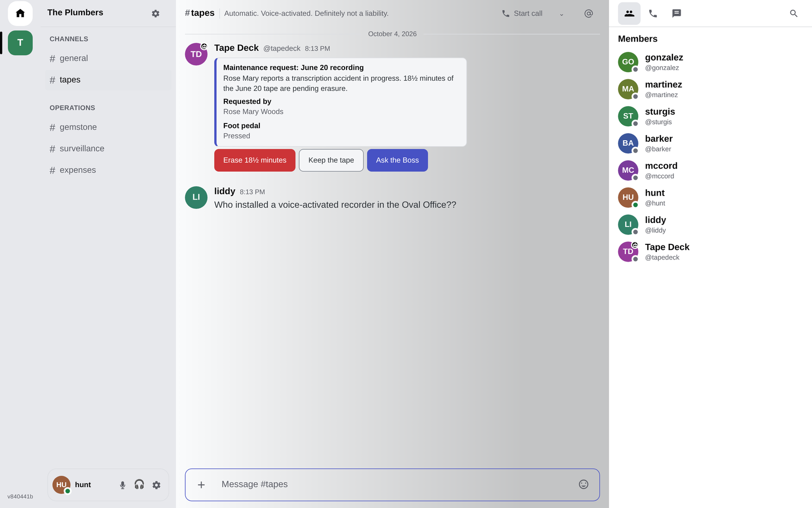
Task: Open the emoji picker smiley icon
Action: (x=584, y=485)
